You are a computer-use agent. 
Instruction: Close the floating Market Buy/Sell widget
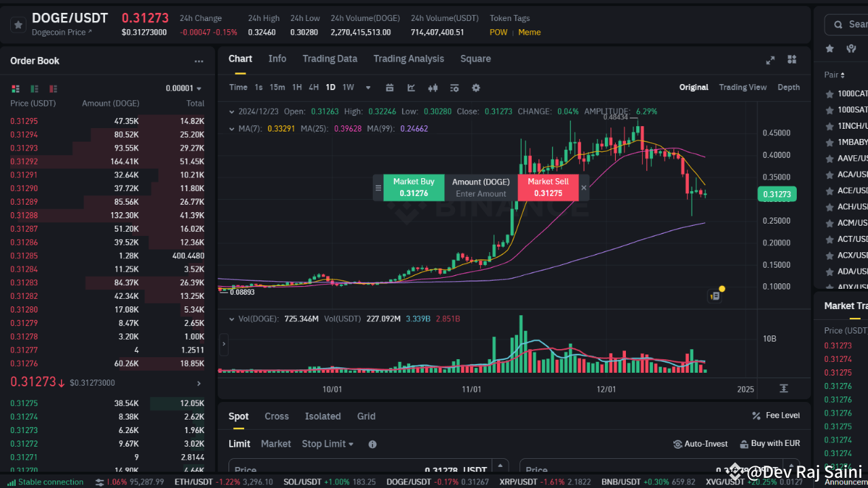coord(584,188)
